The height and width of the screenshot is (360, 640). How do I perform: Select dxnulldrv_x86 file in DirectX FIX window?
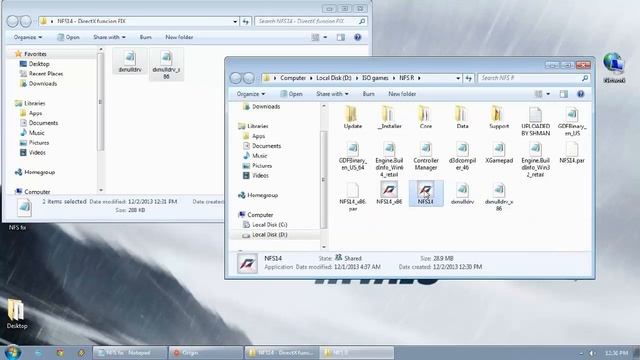[x=166, y=64]
